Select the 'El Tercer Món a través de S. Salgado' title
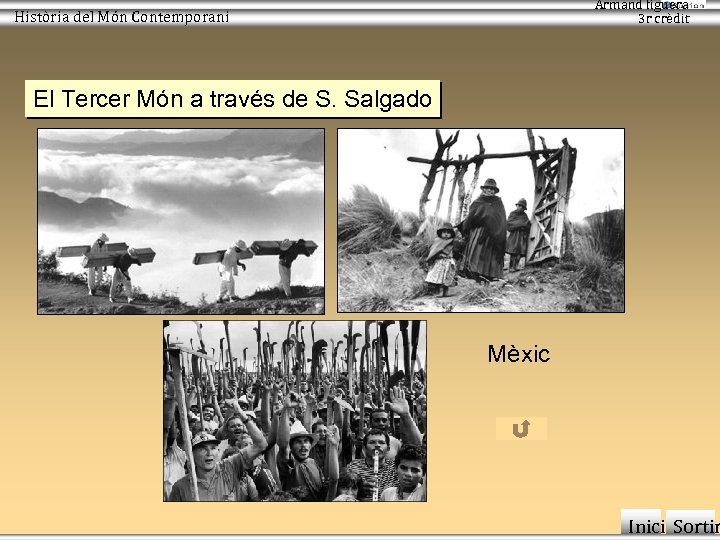The image size is (720, 540). click(233, 99)
